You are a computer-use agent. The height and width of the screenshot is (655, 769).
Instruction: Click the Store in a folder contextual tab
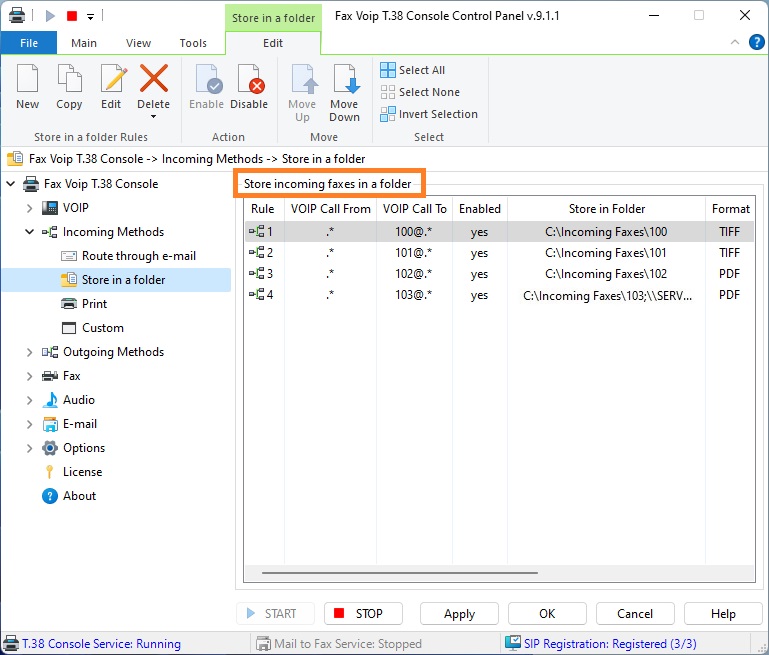click(273, 18)
